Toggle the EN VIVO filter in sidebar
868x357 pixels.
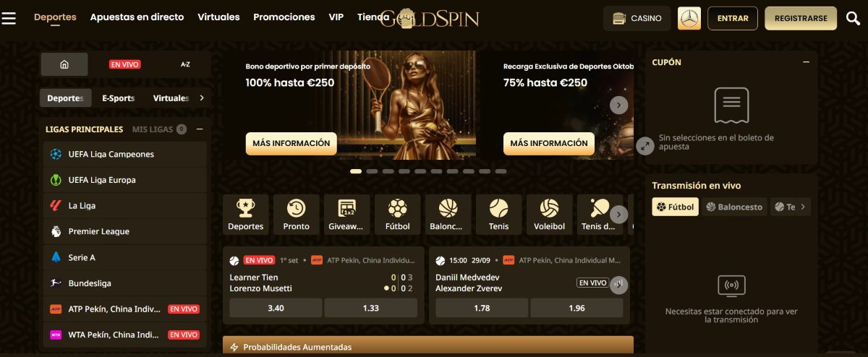[x=124, y=64]
